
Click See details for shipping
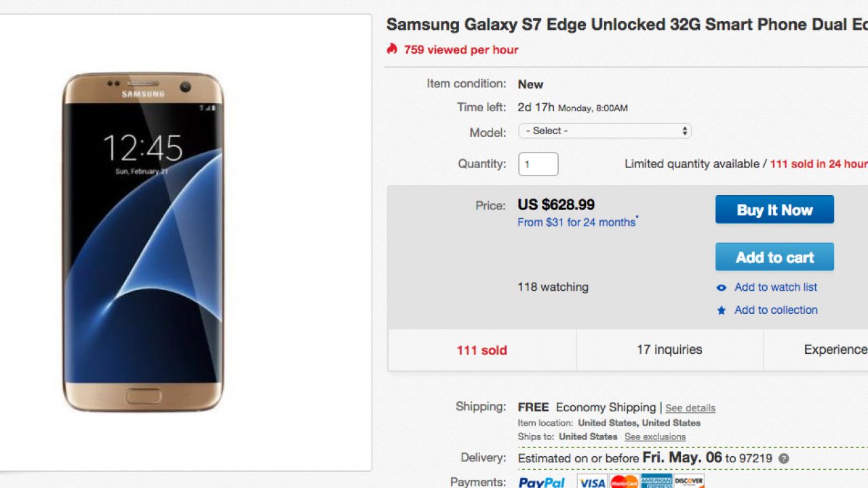tap(690, 408)
